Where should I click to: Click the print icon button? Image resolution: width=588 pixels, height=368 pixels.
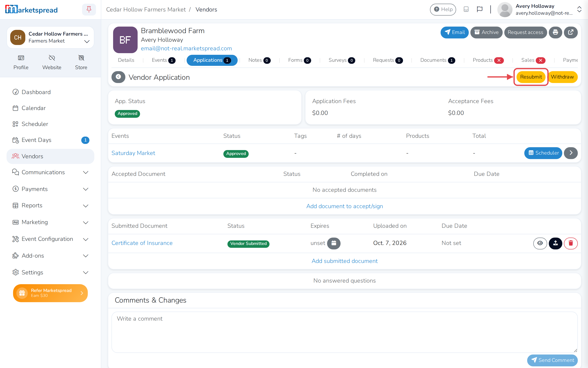point(556,32)
